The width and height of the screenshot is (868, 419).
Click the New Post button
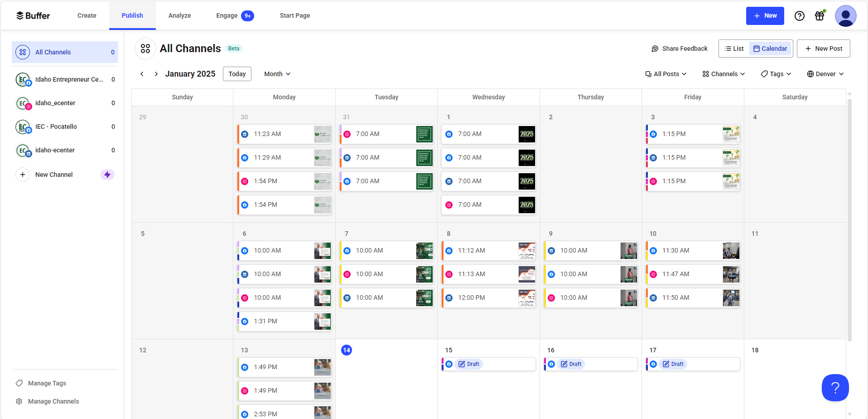(824, 49)
